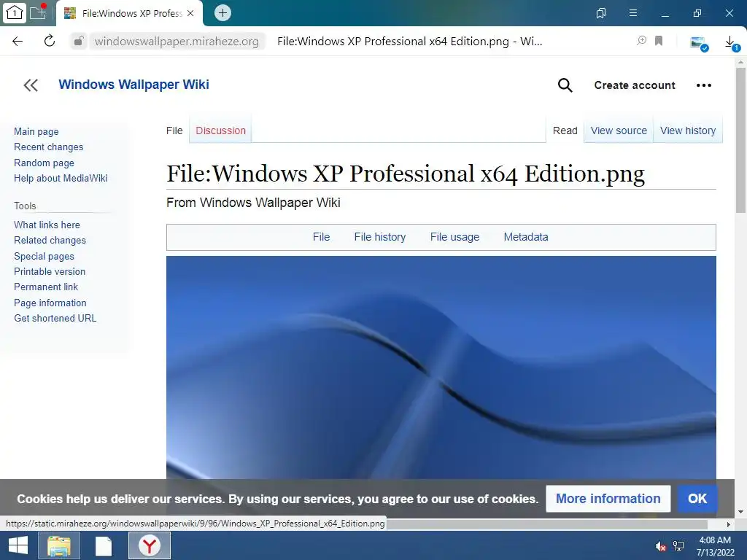The width and height of the screenshot is (747, 560).
Task: Open the downloads icon
Action: (731, 43)
